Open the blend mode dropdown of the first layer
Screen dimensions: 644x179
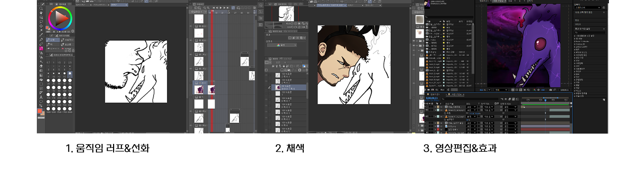pyautogui.click(x=471, y=107)
